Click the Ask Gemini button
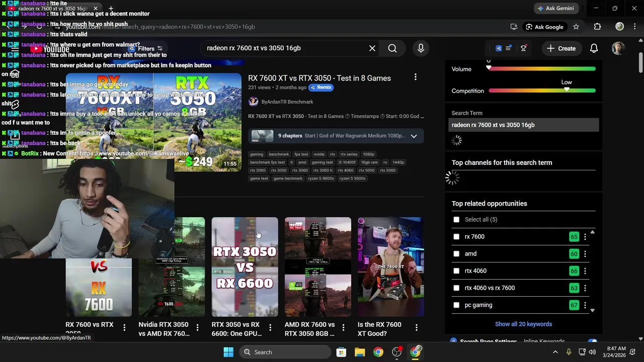This screenshot has width=644, height=362. pyautogui.click(x=556, y=8)
